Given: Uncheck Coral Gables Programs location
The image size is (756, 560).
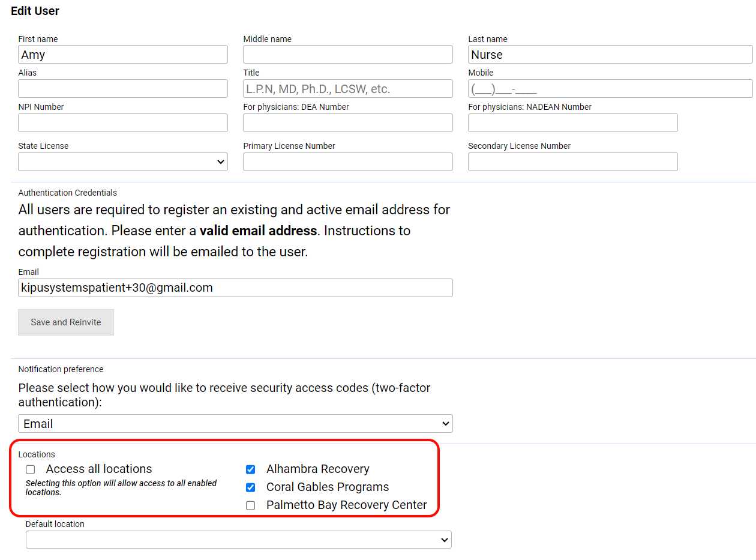Looking at the screenshot, I should (251, 487).
